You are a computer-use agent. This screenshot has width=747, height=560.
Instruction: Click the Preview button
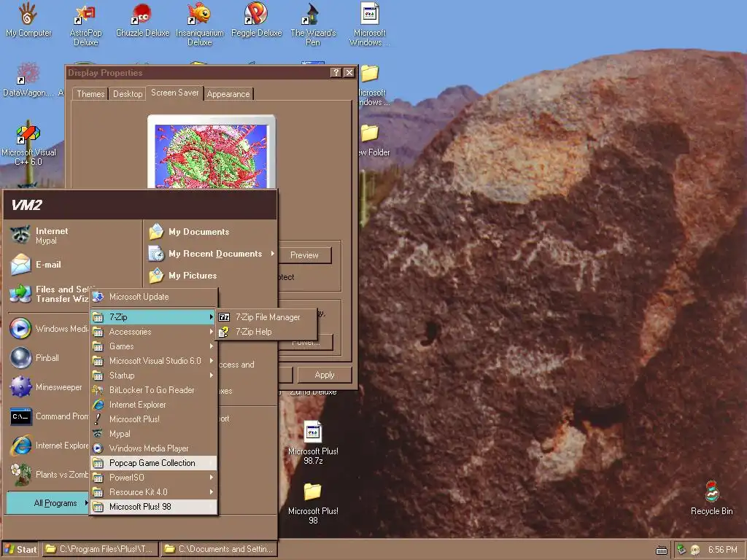coord(305,255)
